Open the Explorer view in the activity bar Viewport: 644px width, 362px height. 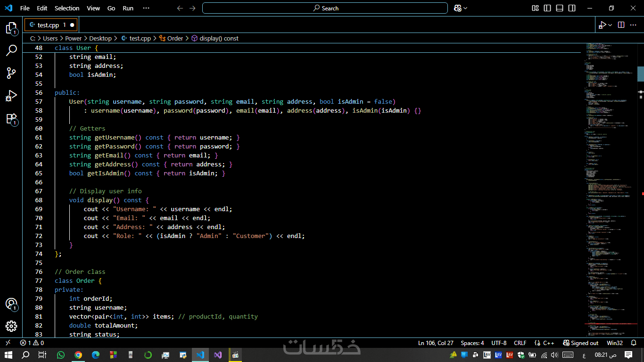(11, 28)
